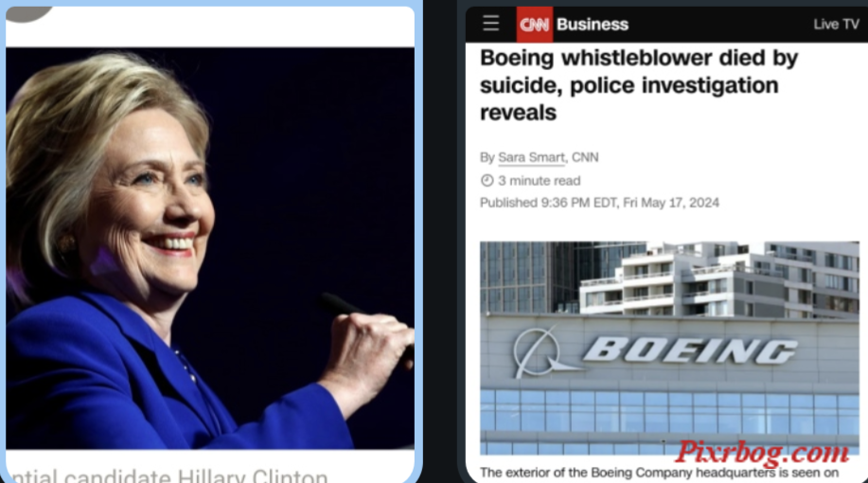Click the BOEING lettering on the sign

click(x=689, y=350)
